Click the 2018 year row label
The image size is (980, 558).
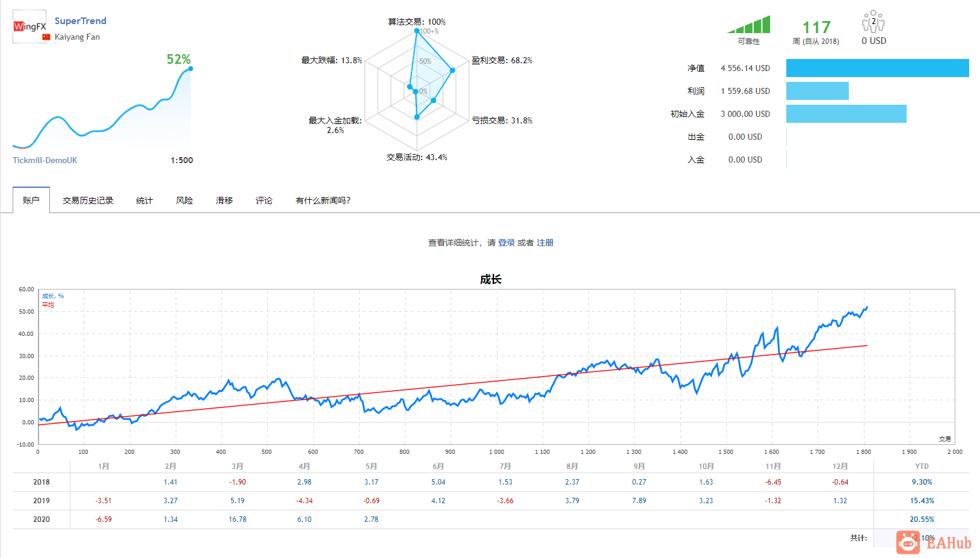(x=42, y=482)
